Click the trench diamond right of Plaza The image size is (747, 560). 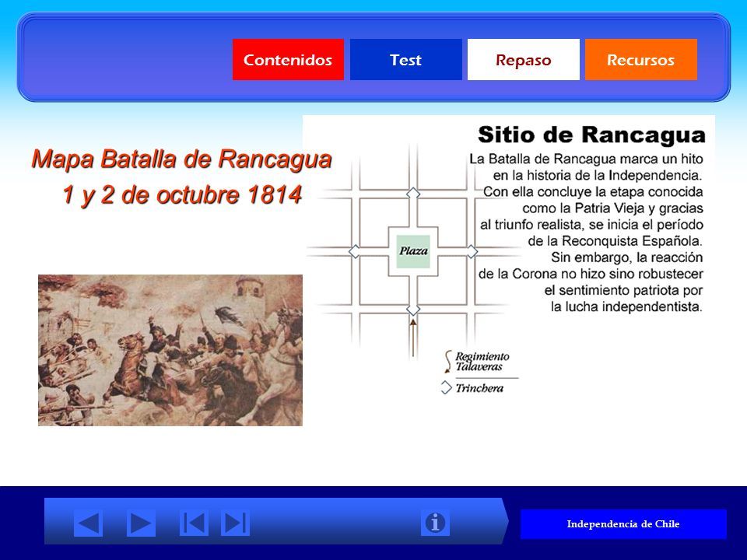point(472,251)
